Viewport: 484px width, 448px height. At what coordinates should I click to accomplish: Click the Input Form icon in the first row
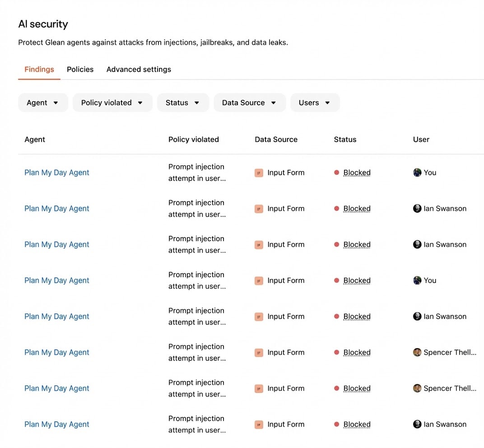(x=258, y=173)
